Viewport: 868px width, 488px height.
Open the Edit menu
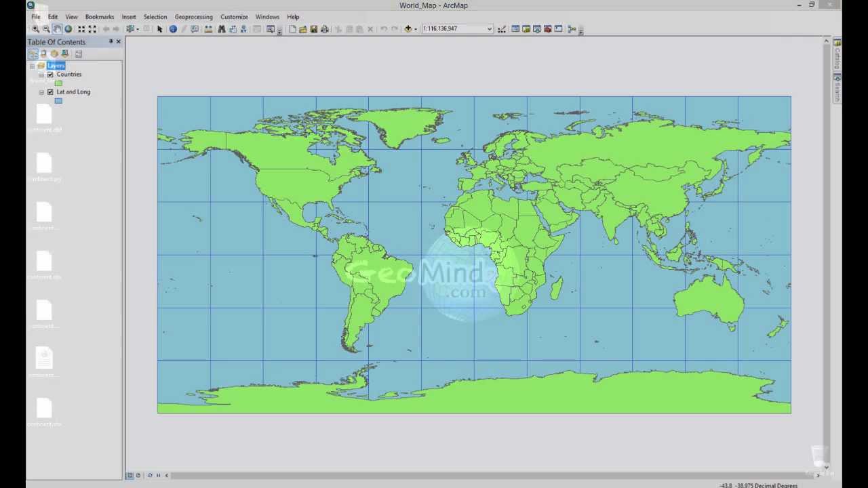(53, 16)
